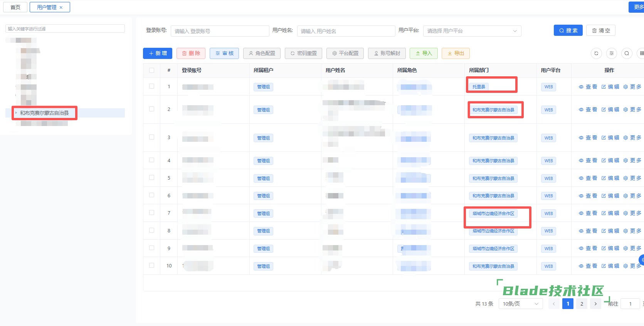Viewport: 644px width, 326px height.
Task: Click the 导出 export button
Action: click(x=456, y=54)
